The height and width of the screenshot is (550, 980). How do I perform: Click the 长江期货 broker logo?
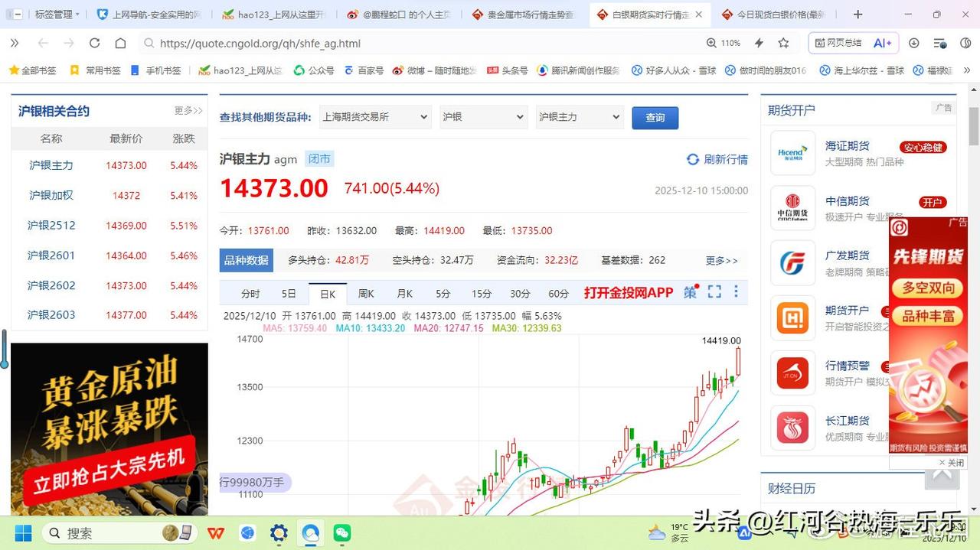pyautogui.click(x=792, y=428)
